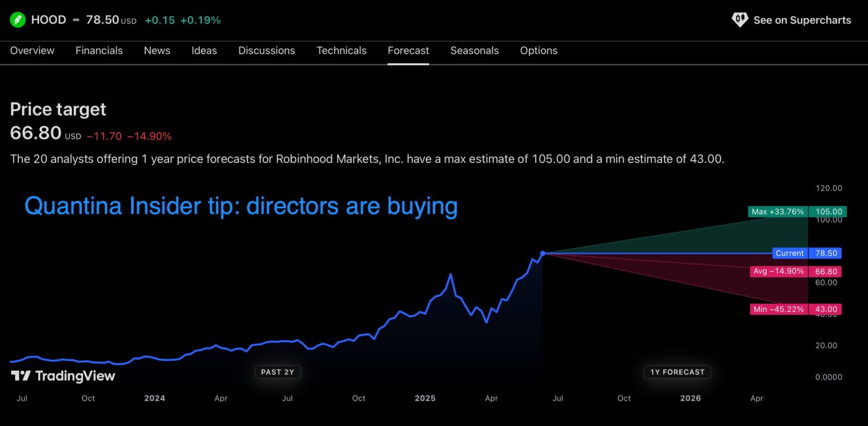Click the 120.00 price axis label
Viewport: 868px width, 426px height.
pyautogui.click(x=828, y=188)
